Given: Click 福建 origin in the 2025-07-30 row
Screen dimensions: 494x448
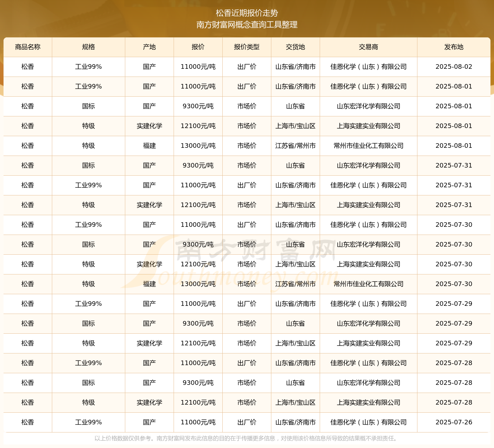Looking at the screenshot, I should click(x=149, y=284).
